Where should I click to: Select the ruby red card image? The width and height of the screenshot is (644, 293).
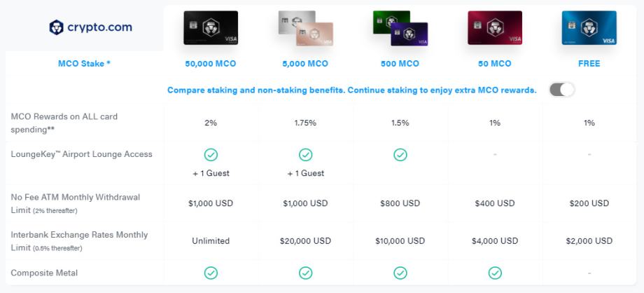point(495,28)
